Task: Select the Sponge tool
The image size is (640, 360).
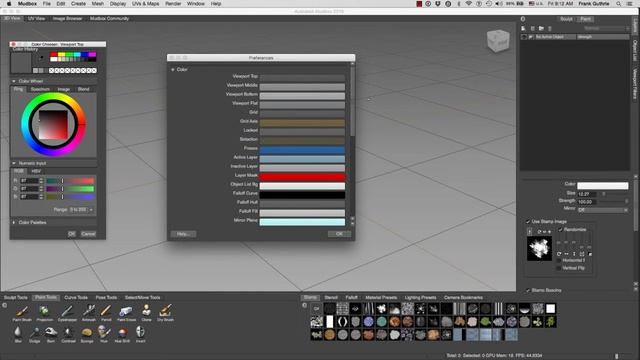Action: pyautogui.click(x=87, y=333)
